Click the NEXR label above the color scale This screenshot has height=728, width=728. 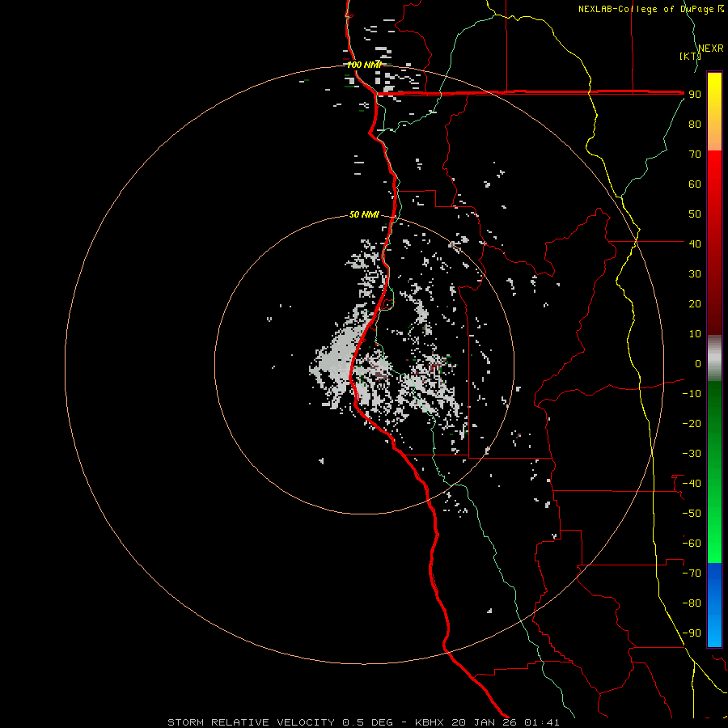(711, 49)
